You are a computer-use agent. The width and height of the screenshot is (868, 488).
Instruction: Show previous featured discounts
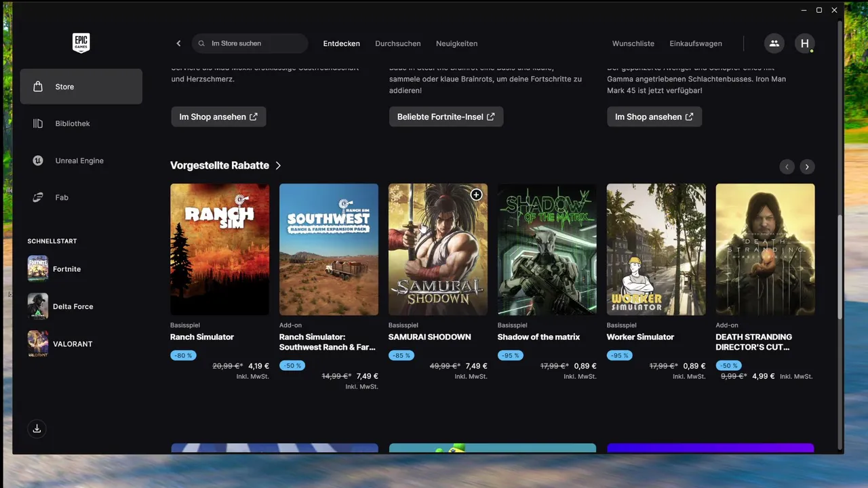coord(787,167)
